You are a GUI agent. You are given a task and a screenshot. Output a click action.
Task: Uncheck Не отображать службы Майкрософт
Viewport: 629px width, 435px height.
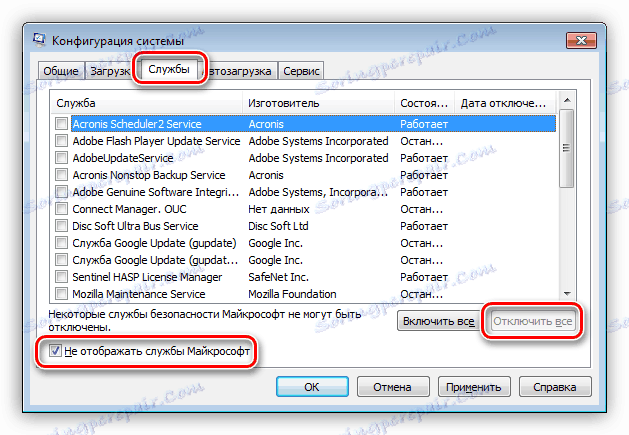pyautogui.click(x=55, y=351)
